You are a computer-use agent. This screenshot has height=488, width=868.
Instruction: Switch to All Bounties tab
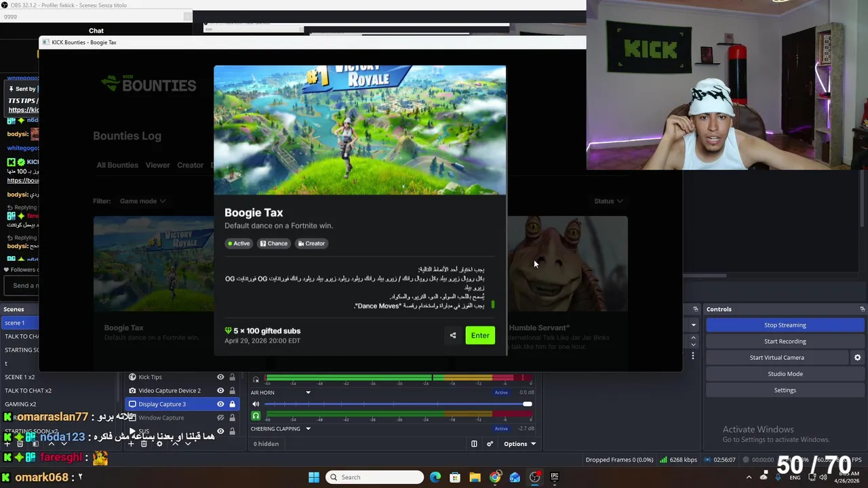coord(117,165)
